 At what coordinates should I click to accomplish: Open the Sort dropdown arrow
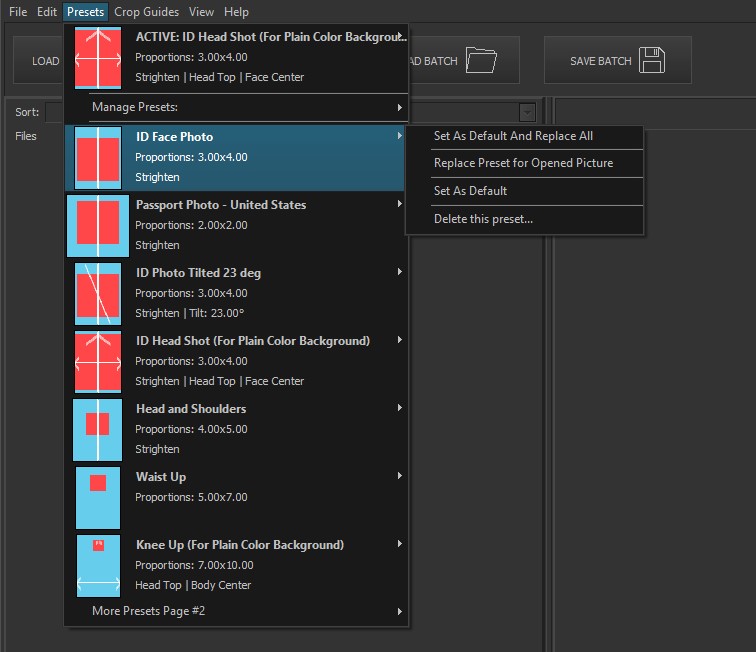point(527,113)
